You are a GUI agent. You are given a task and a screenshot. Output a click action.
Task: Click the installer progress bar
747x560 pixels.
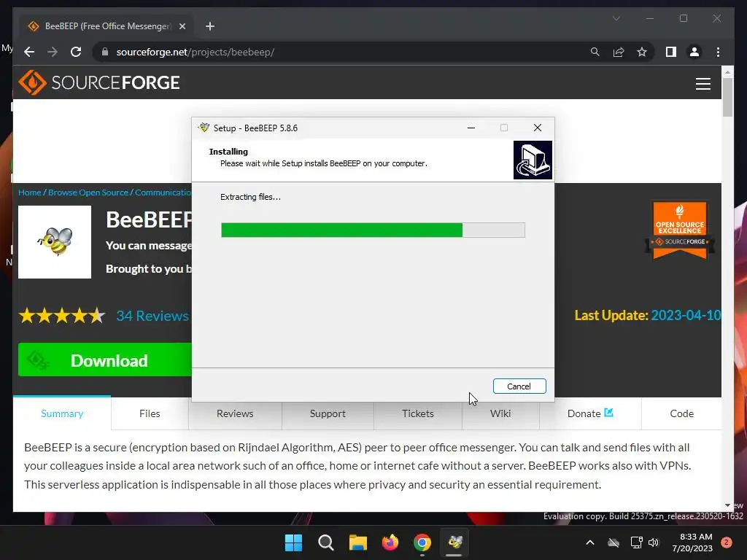pos(373,230)
